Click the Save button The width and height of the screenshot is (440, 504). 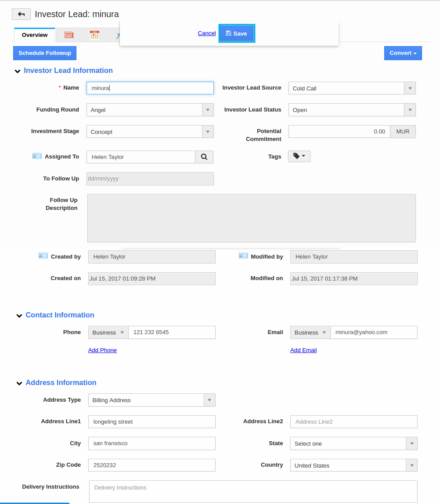(x=237, y=33)
